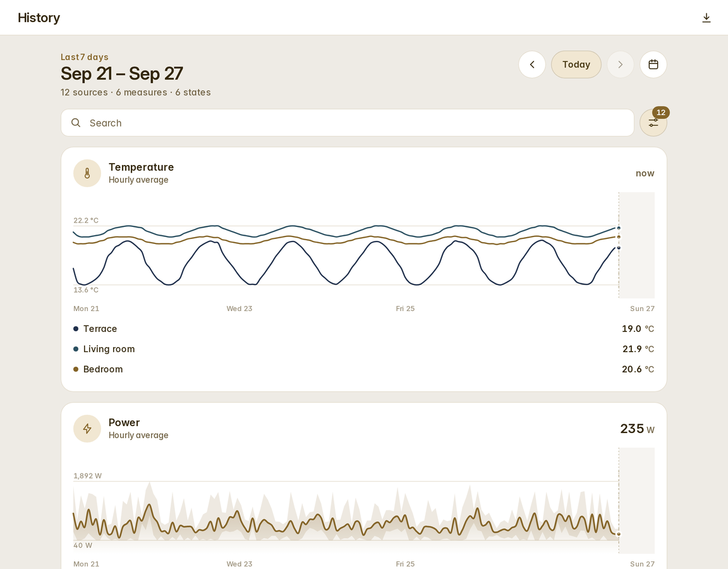Click the 235 W current power value
728x569 pixels.
637,429
